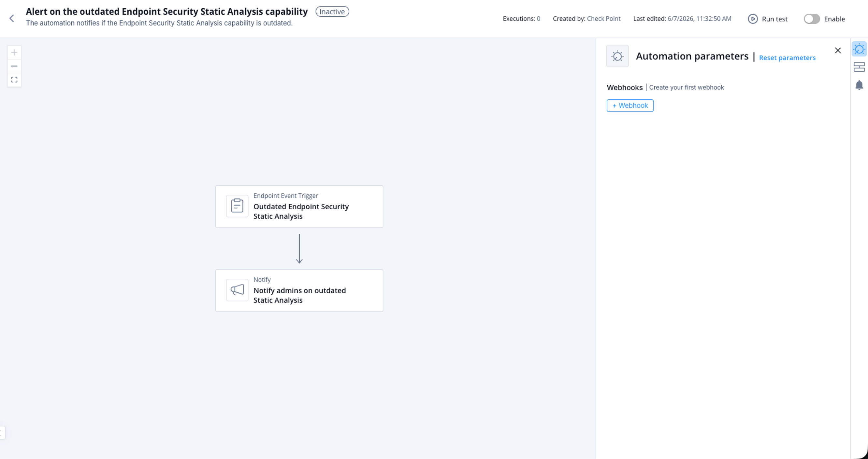This screenshot has height=459, width=868.
Task: Select the Notify admins node
Action: coord(299,290)
